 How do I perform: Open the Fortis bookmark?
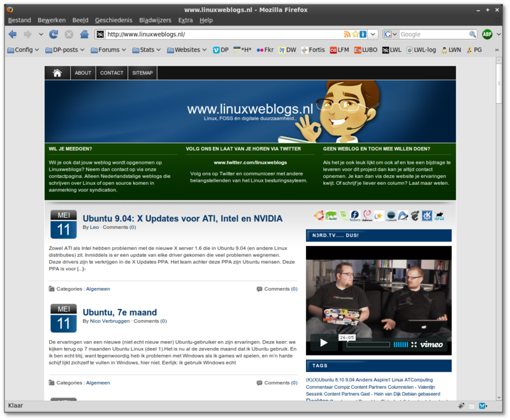(313, 50)
